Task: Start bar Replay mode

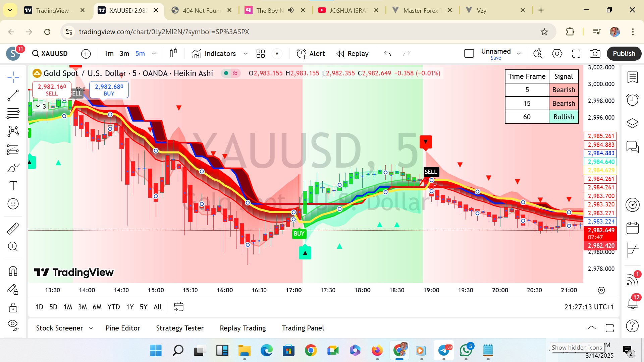Action: 352,54
